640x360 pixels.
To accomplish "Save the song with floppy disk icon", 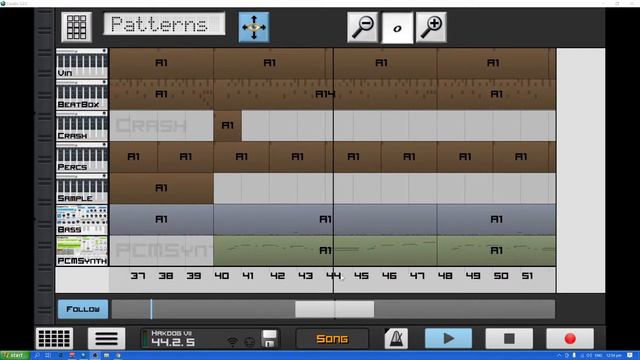I will click(x=269, y=338).
